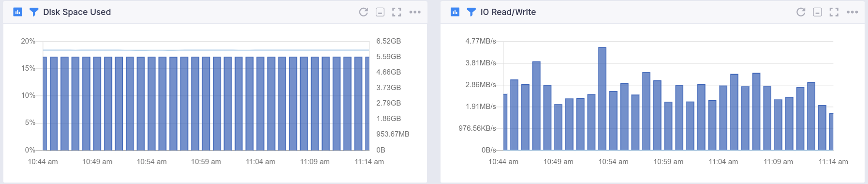Click the first disk usage bar at 10:44 am
The height and width of the screenshot is (184, 868).
[45, 104]
